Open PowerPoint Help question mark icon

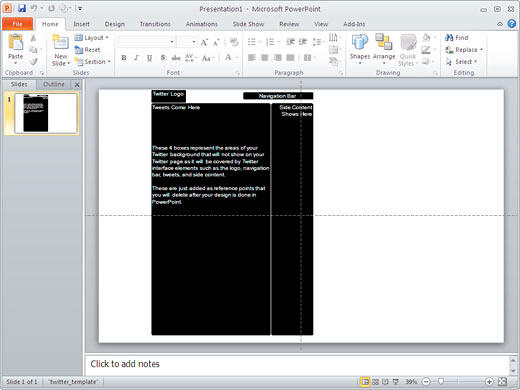coord(511,24)
